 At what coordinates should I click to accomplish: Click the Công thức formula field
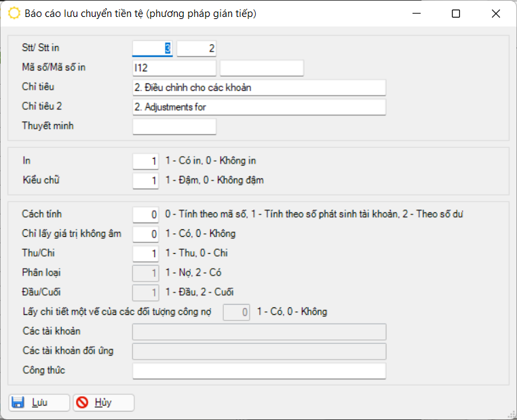pyautogui.click(x=259, y=370)
